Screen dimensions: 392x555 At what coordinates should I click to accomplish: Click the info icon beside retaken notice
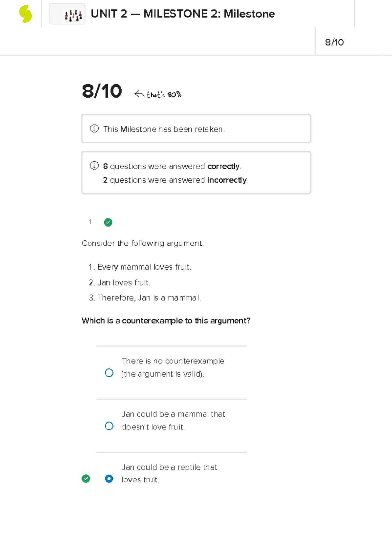94,129
